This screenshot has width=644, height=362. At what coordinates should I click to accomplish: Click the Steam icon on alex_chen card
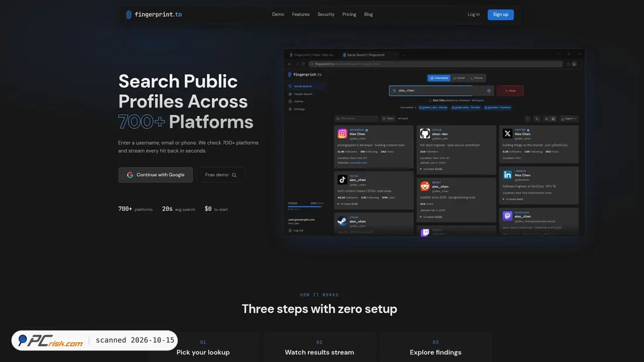(342, 221)
